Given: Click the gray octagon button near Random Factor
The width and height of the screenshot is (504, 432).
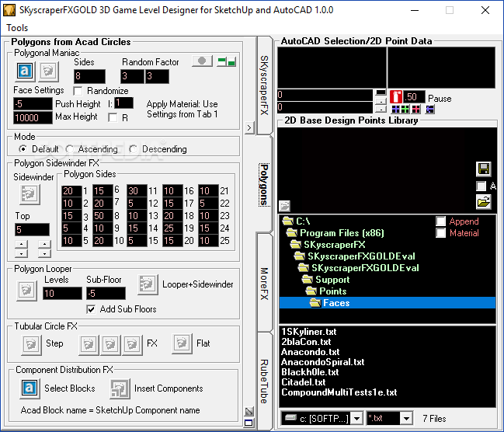Looking at the screenshot, I should [202, 61].
